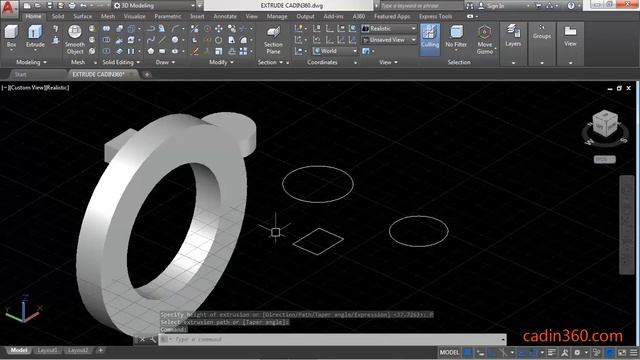Click the ViewCube in the viewport

[604, 122]
